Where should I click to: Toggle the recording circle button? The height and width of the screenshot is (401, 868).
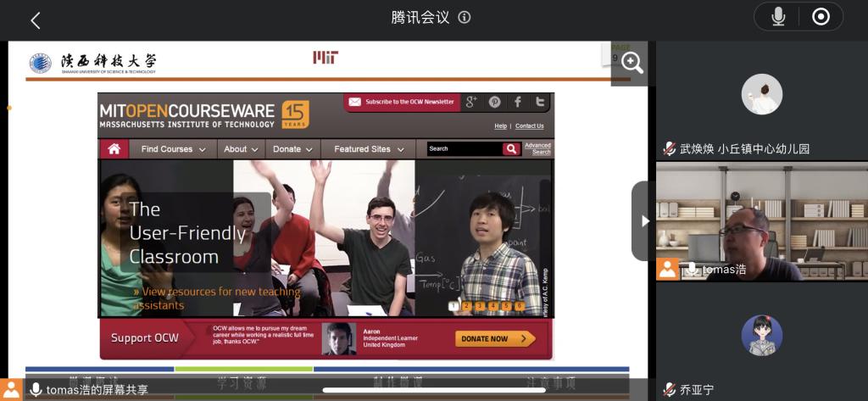821,17
